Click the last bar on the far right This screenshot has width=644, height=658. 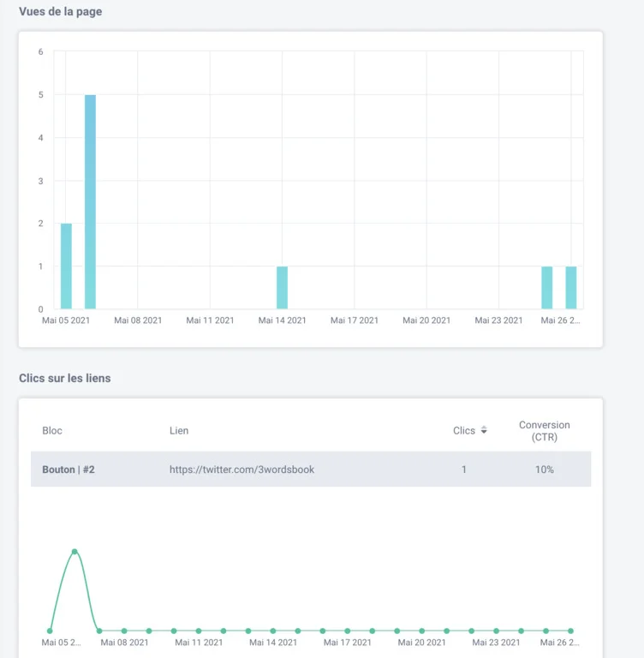[571, 287]
